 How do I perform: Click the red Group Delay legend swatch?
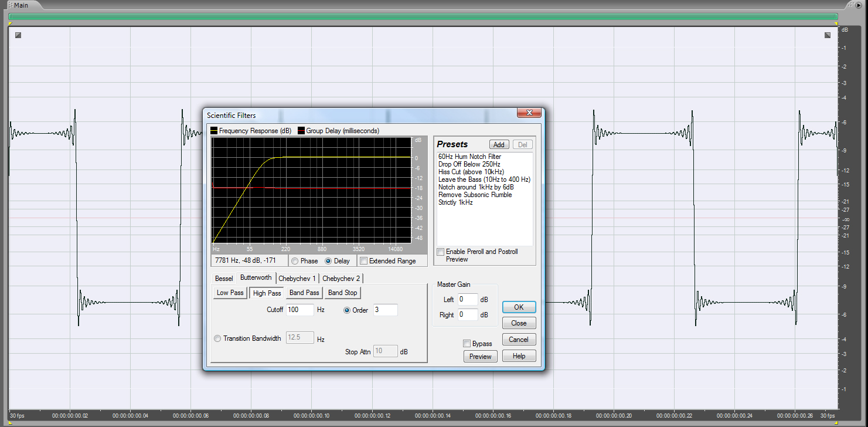tap(301, 130)
